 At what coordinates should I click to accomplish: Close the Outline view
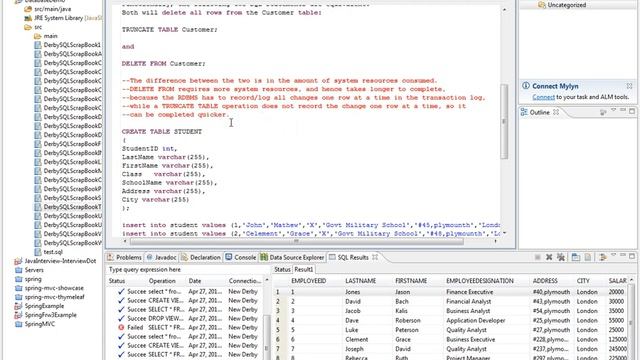tap(556, 112)
